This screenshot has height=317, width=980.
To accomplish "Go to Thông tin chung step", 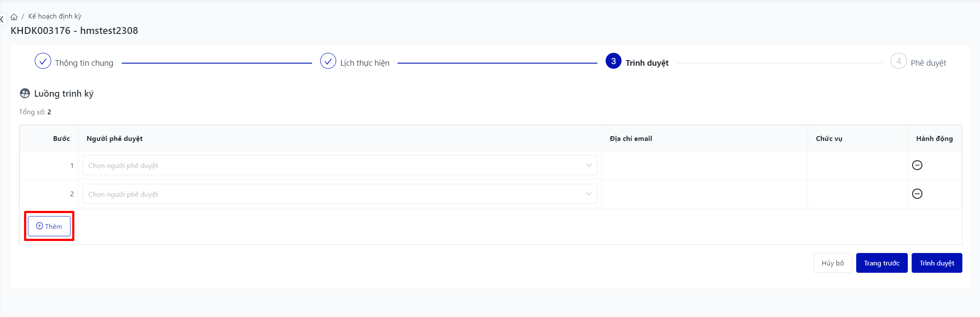I will pyautogui.click(x=84, y=63).
